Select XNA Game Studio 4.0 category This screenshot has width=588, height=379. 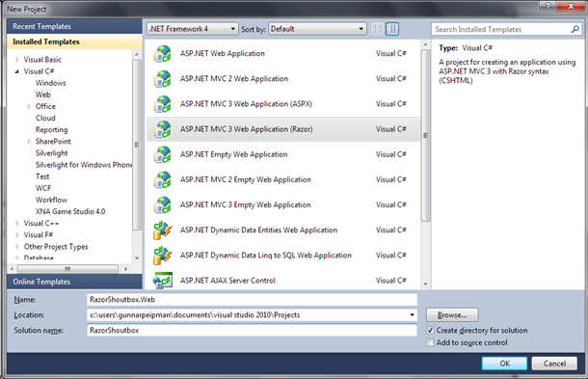(70, 211)
